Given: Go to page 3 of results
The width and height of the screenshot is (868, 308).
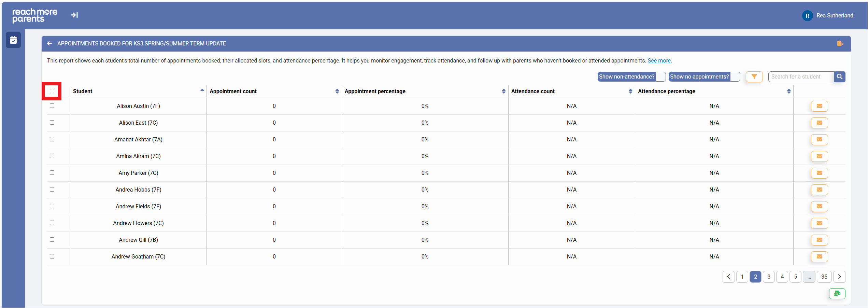Looking at the screenshot, I should (x=769, y=277).
